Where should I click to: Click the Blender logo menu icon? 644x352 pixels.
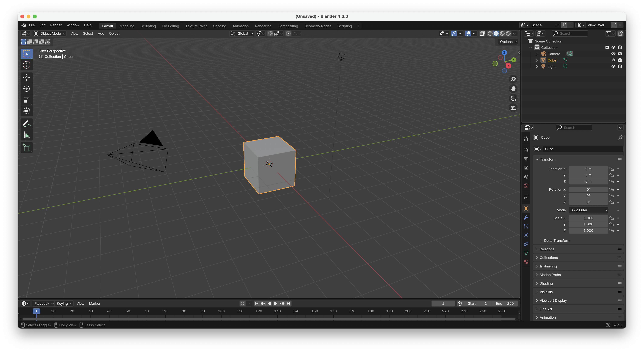(x=23, y=25)
